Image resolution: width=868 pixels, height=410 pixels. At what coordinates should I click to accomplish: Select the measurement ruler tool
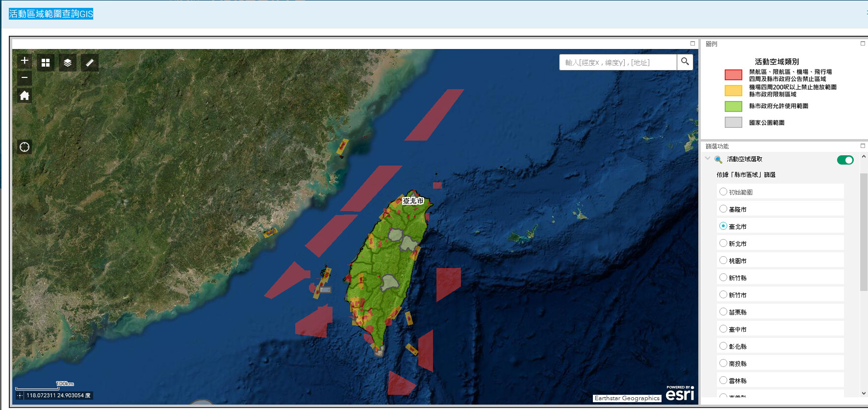point(90,63)
